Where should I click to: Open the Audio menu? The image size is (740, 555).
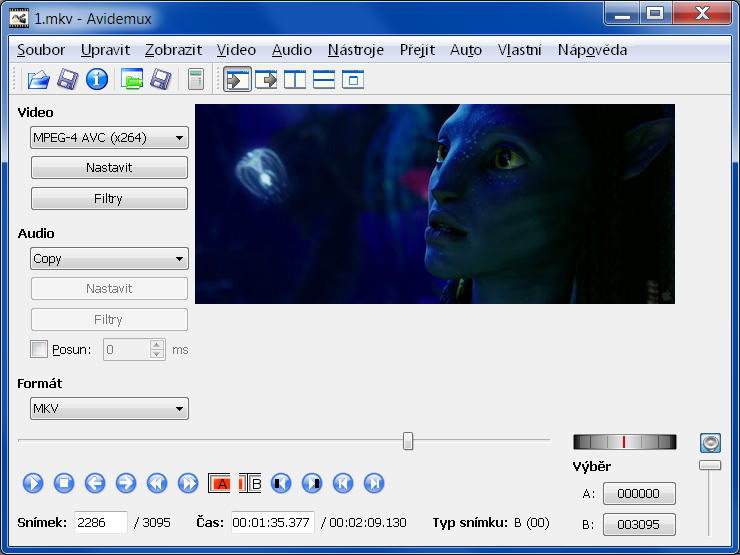292,50
